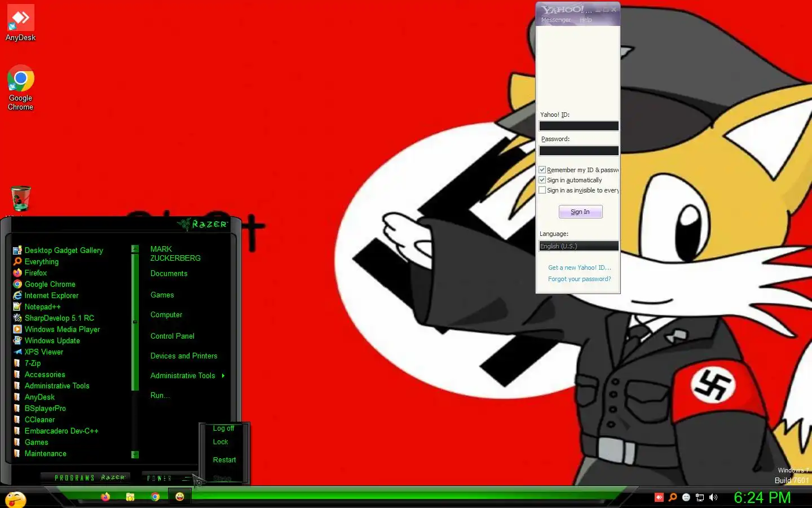Open the network tray icon

[x=700, y=497]
